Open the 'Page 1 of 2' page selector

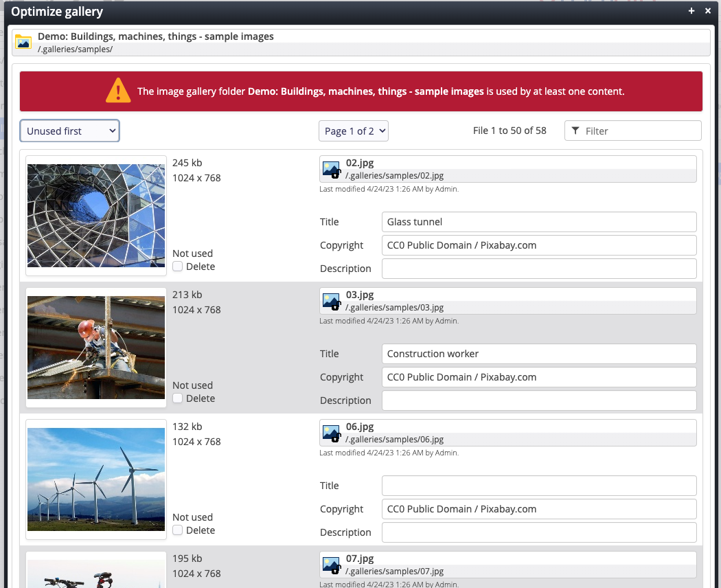tap(354, 131)
